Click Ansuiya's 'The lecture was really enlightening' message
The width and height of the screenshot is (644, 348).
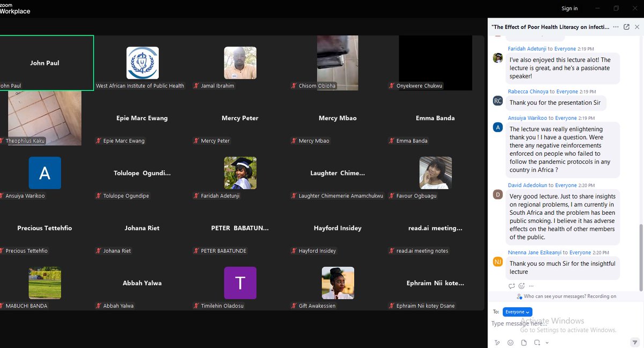point(562,150)
